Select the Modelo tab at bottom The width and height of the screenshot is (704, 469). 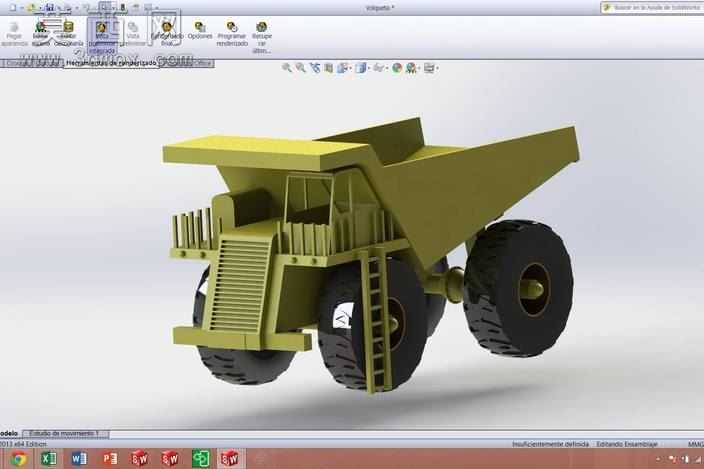[9, 434]
